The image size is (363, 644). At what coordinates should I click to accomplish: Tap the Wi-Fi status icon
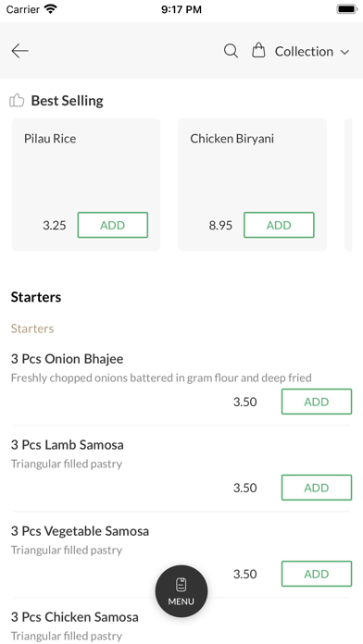[x=51, y=9]
